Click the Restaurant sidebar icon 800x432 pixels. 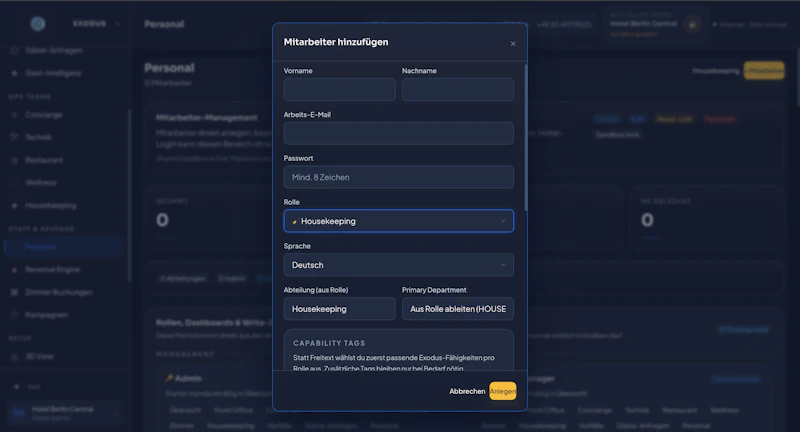click(x=14, y=160)
